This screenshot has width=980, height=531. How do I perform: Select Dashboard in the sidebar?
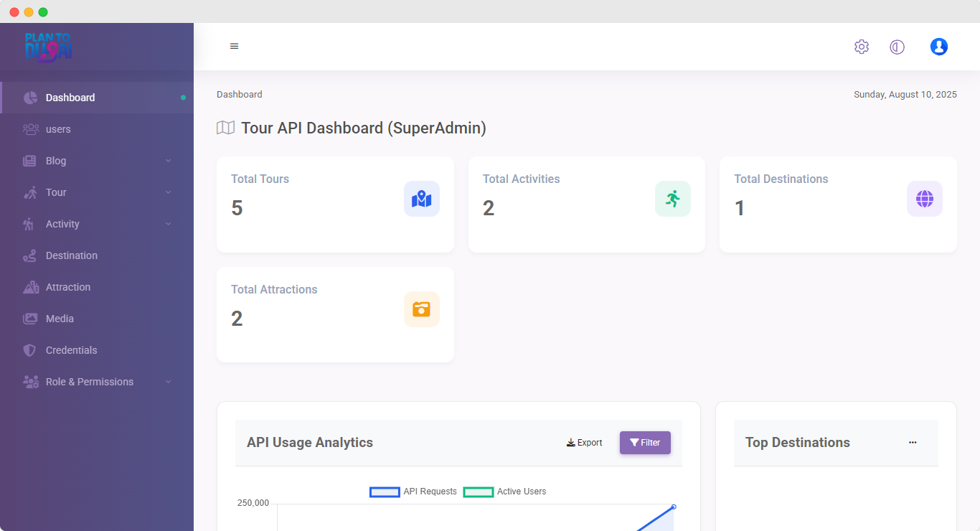point(70,98)
